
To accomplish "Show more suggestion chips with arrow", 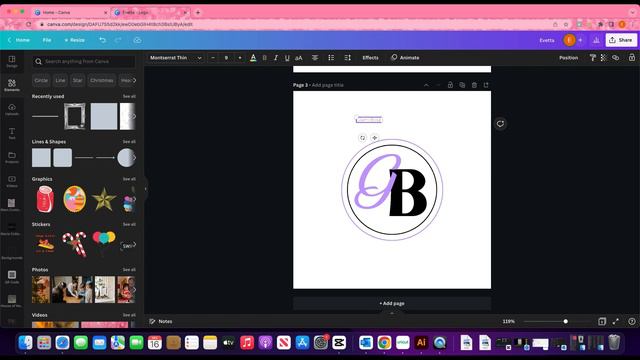I will [x=134, y=80].
